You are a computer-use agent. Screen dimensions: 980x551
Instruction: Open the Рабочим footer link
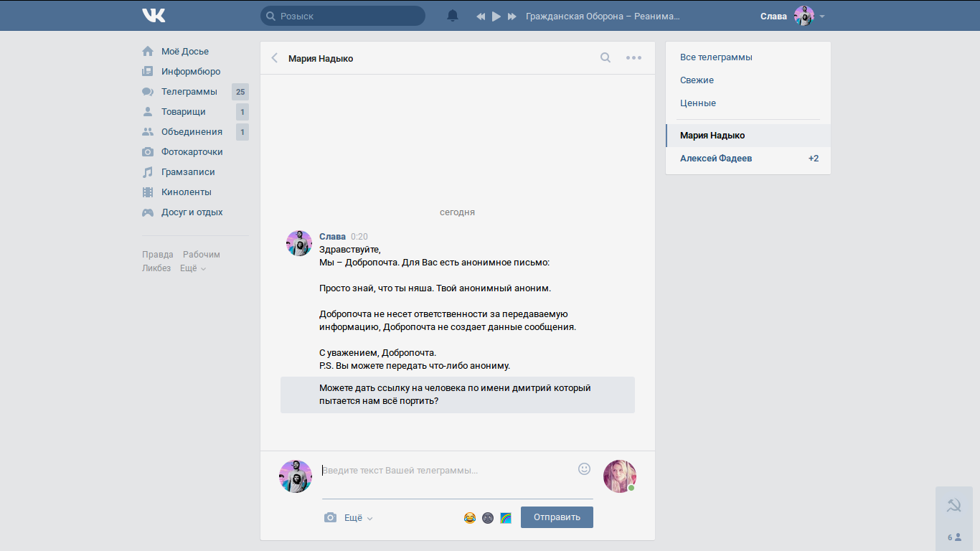coord(202,255)
